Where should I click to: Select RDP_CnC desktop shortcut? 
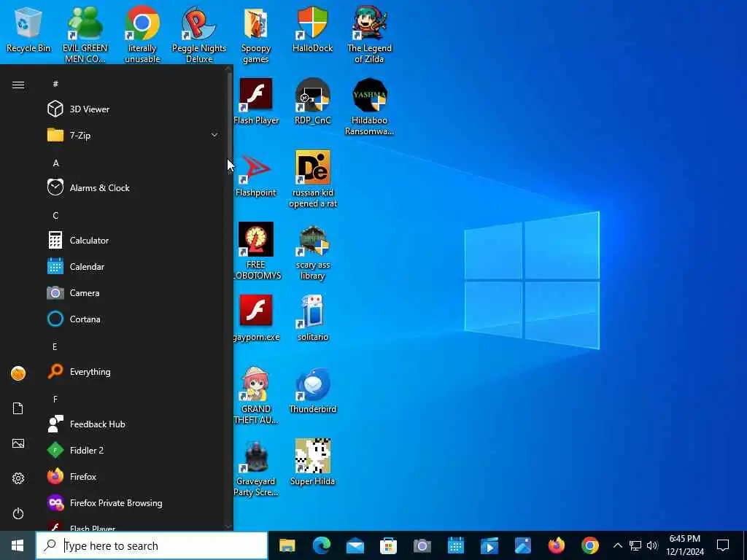[x=312, y=101]
